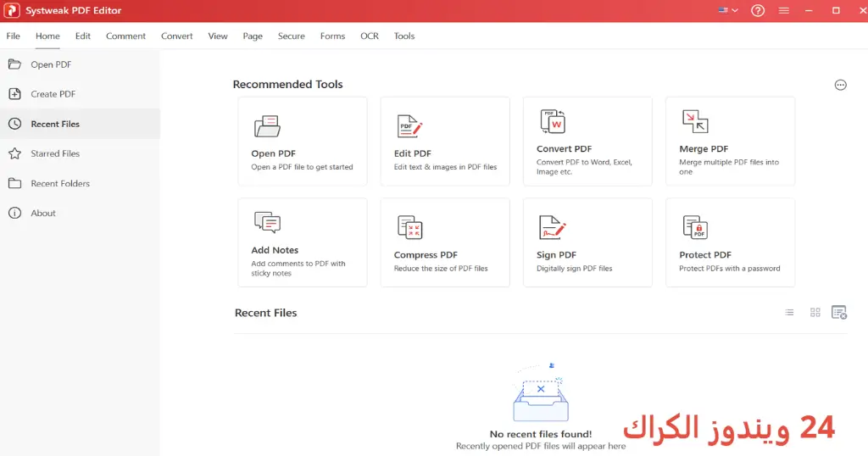Open the language flag dropdown
This screenshot has height=456, width=868.
[728, 10]
